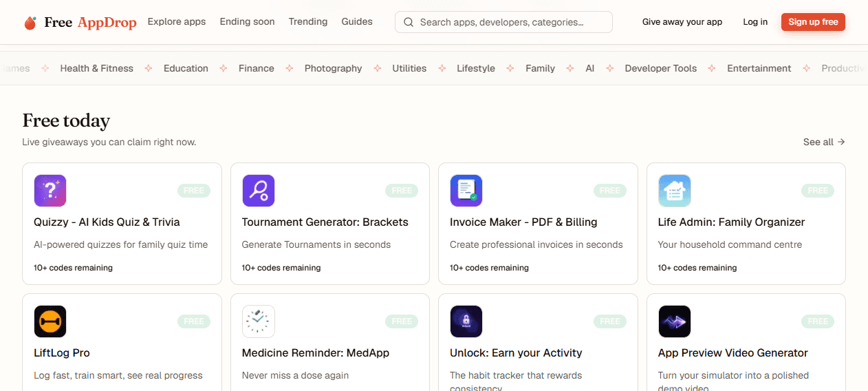This screenshot has height=391, width=868.
Task: Click codes remaining text on Life Admin card
Action: click(x=697, y=268)
